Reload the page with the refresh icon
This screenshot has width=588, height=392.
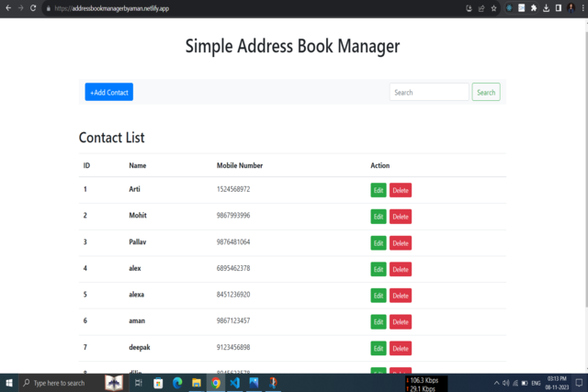33,8
